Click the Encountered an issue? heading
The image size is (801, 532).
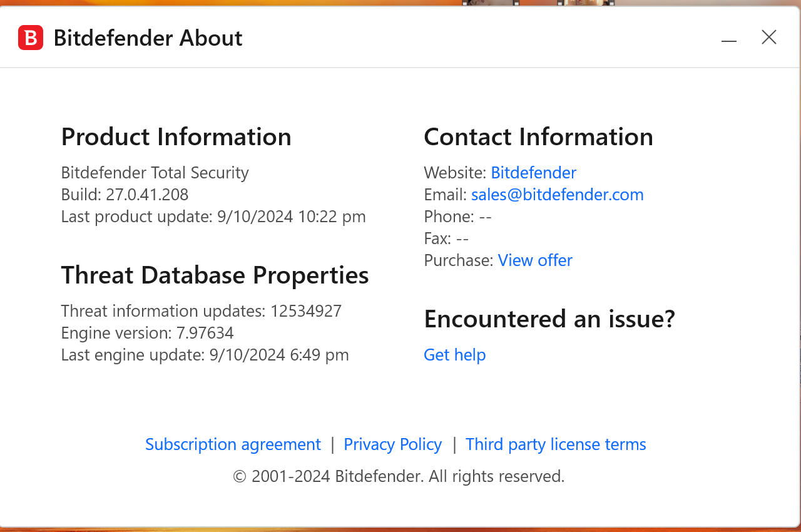(x=549, y=319)
